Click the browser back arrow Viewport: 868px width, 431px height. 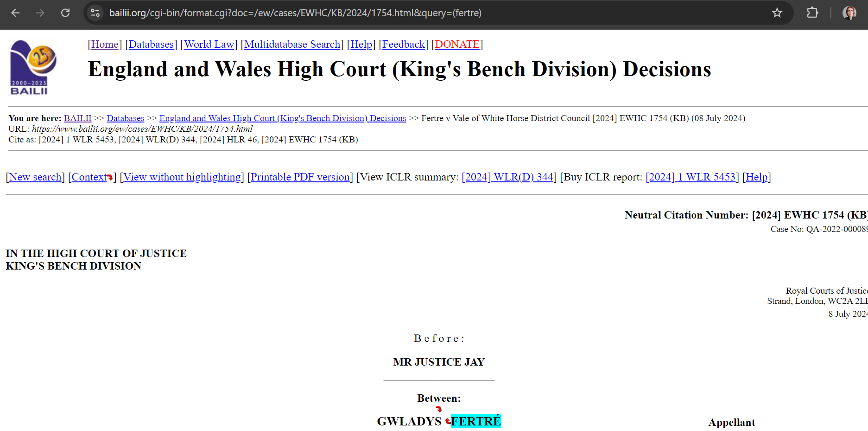(15, 13)
